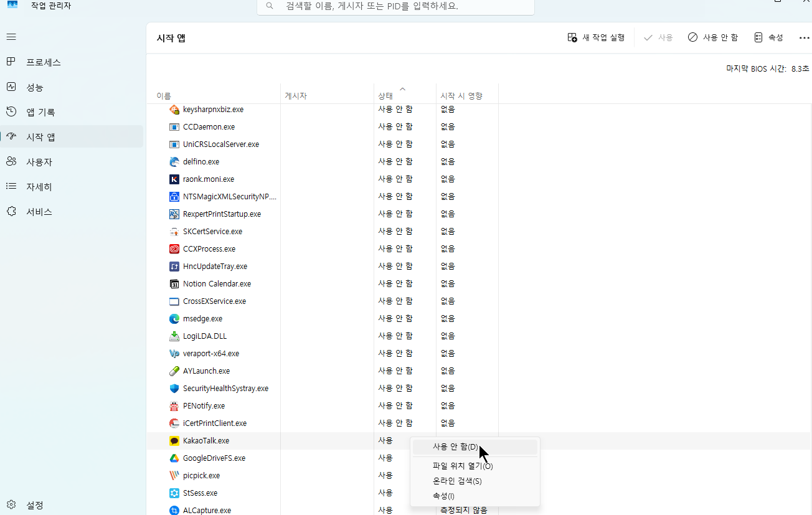
Task: Select the delfino.exe row name
Action: point(201,162)
